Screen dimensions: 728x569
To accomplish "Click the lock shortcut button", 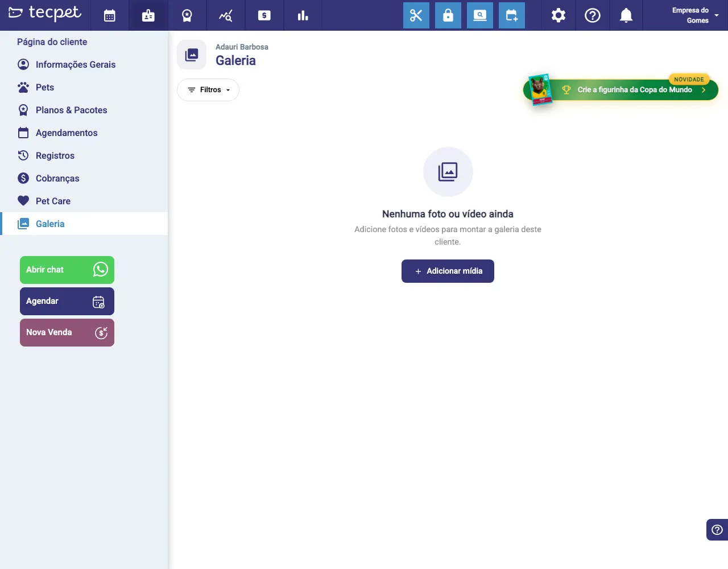I will click(x=448, y=15).
